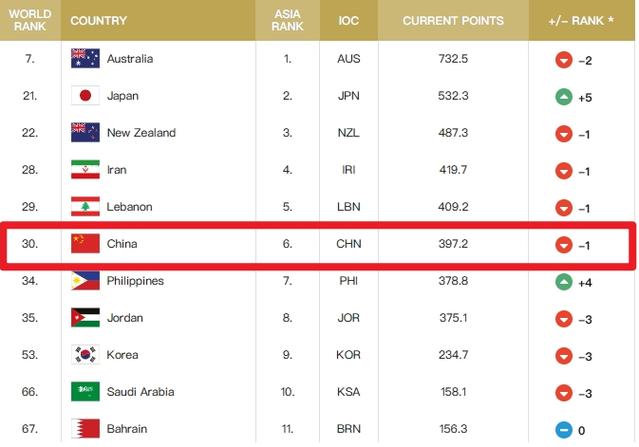
Task: Open the Jordan country link
Action: click(125, 318)
